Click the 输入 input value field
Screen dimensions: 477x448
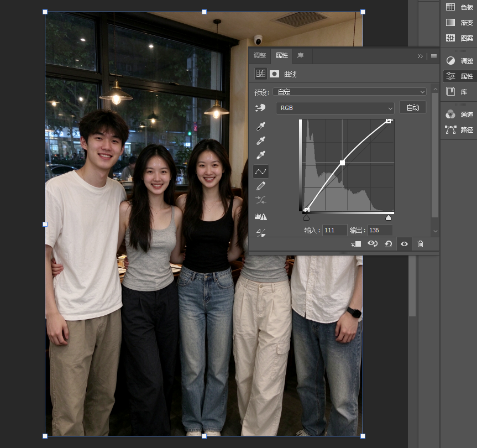pos(334,230)
